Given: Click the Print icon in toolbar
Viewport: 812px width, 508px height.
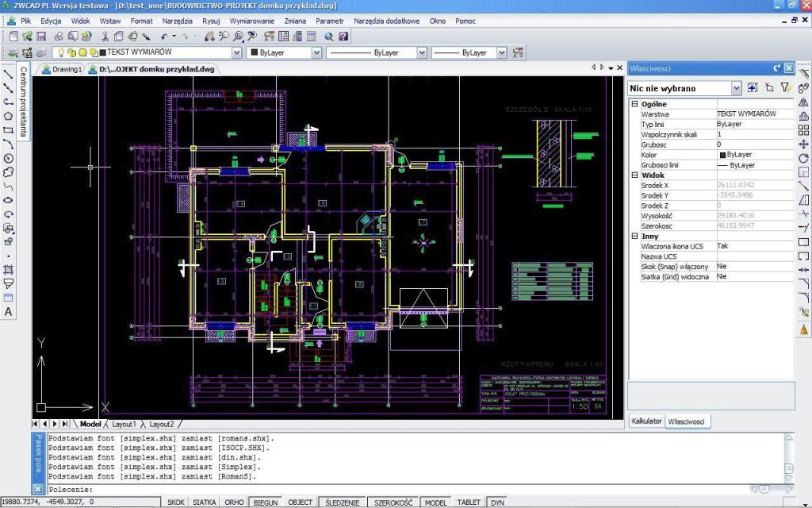Looking at the screenshot, I should (59, 37).
